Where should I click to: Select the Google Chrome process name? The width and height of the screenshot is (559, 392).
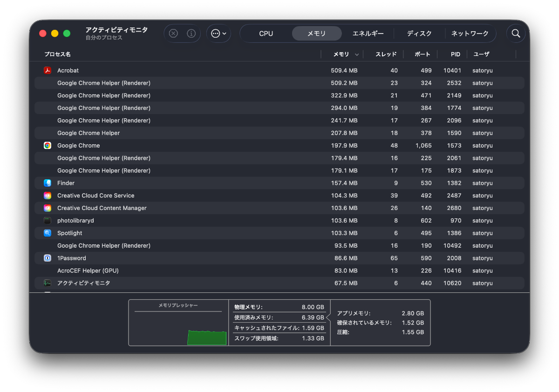click(78, 145)
